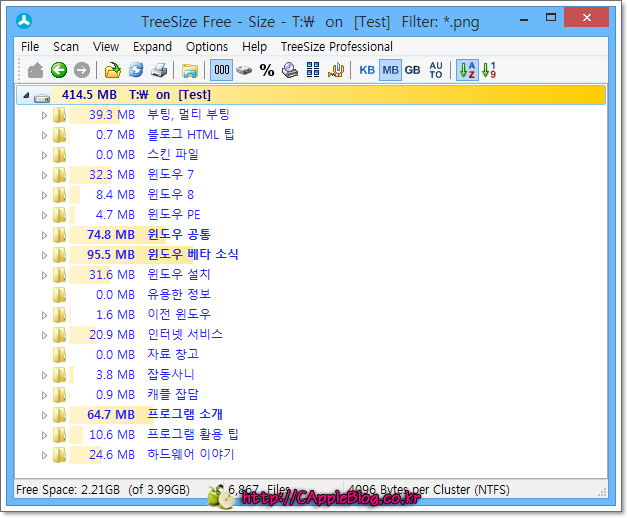Open the Scan menu
Screen dimensions: 628x518
66,46
